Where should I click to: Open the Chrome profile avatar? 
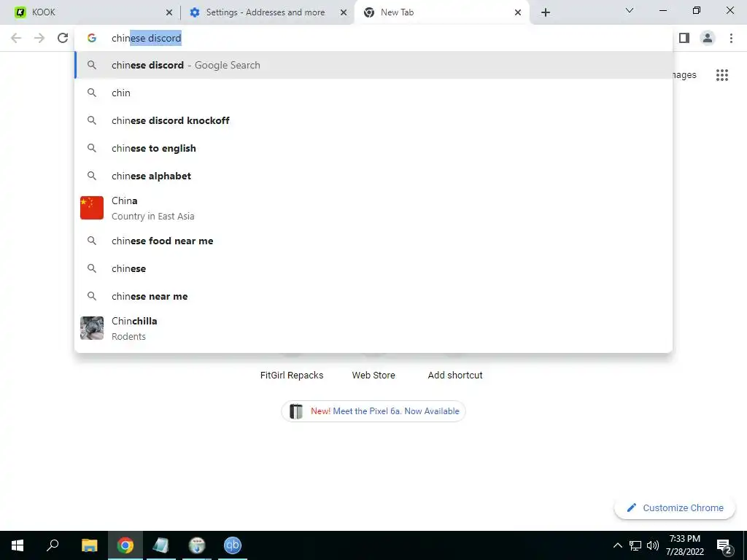tap(708, 38)
